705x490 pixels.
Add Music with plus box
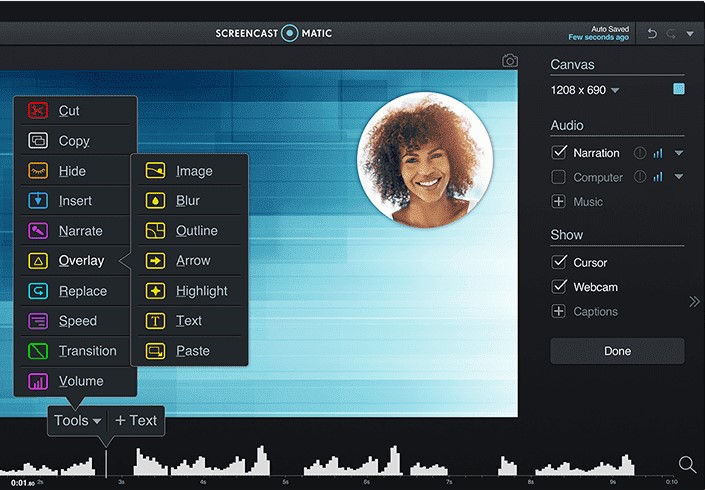point(558,201)
